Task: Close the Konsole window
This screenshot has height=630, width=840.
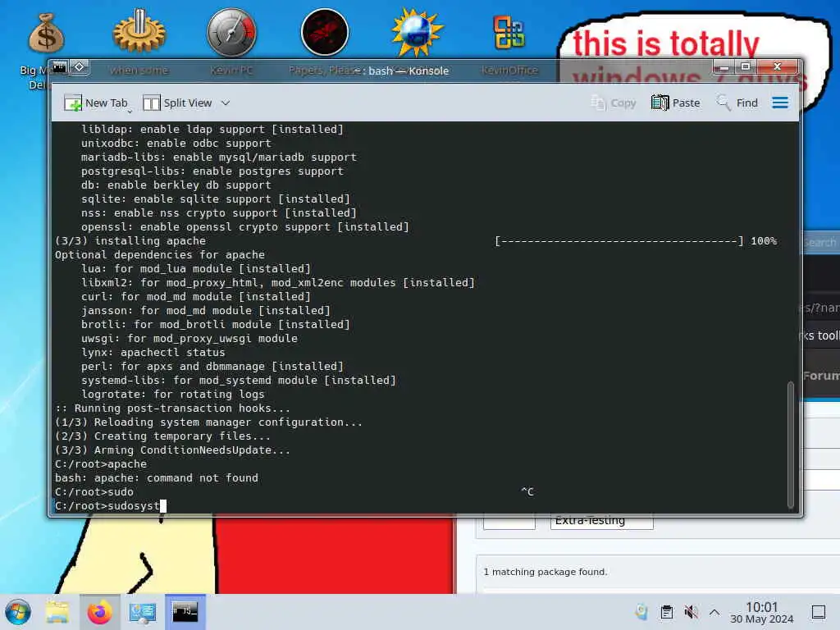Action: [x=777, y=67]
